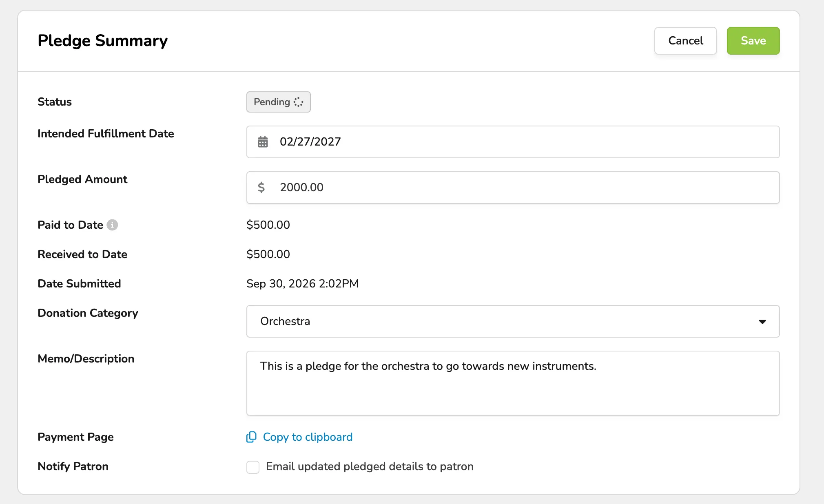Image resolution: width=824 pixels, height=504 pixels.
Task: Click the spinner icon in the Pending badge
Action: (x=298, y=102)
